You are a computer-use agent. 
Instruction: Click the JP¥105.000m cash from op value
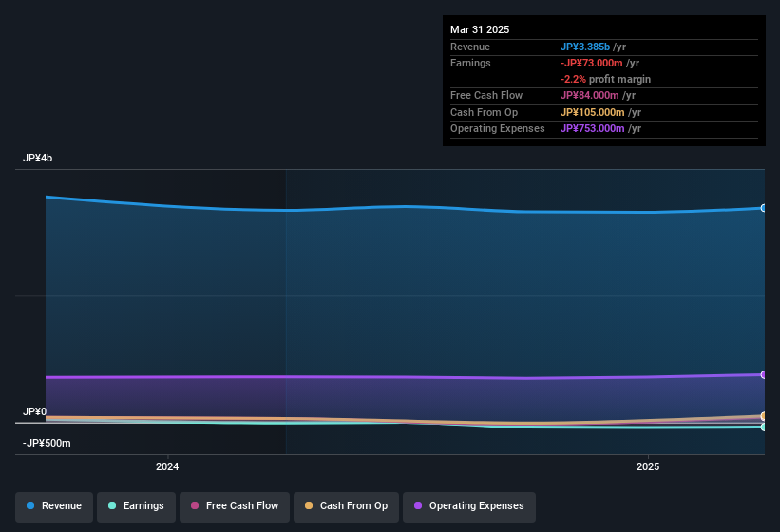coord(593,112)
